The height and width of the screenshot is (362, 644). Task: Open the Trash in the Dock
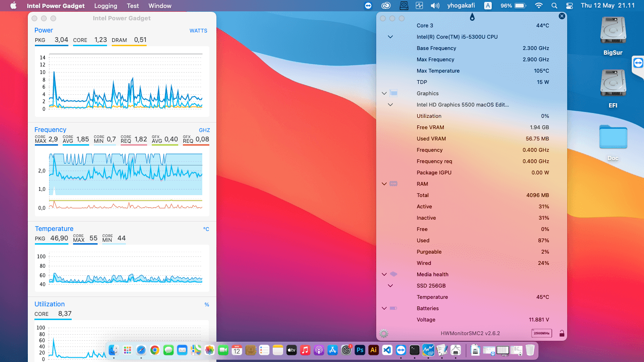(530, 350)
